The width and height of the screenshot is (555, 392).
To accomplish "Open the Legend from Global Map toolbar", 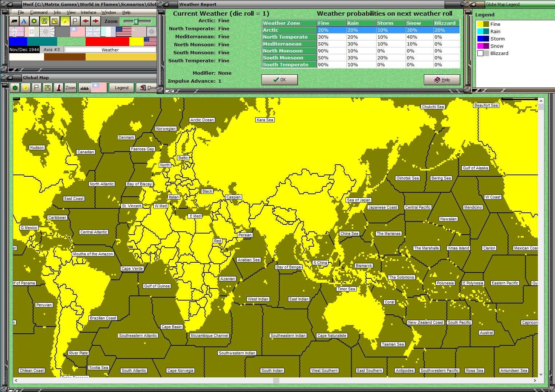I will tap(122, 88).
